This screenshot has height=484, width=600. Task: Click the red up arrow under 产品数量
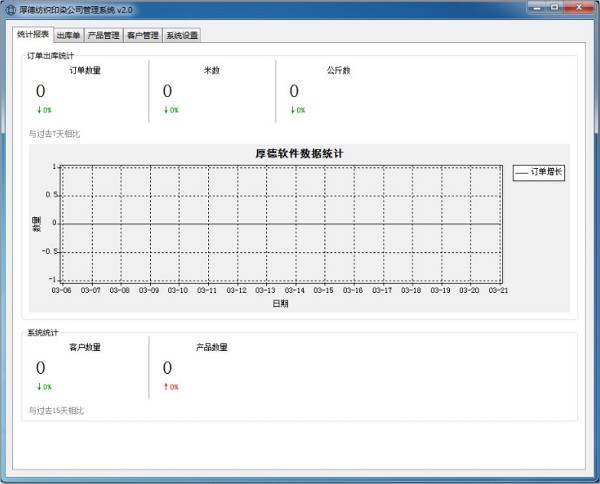click(166, 386)
